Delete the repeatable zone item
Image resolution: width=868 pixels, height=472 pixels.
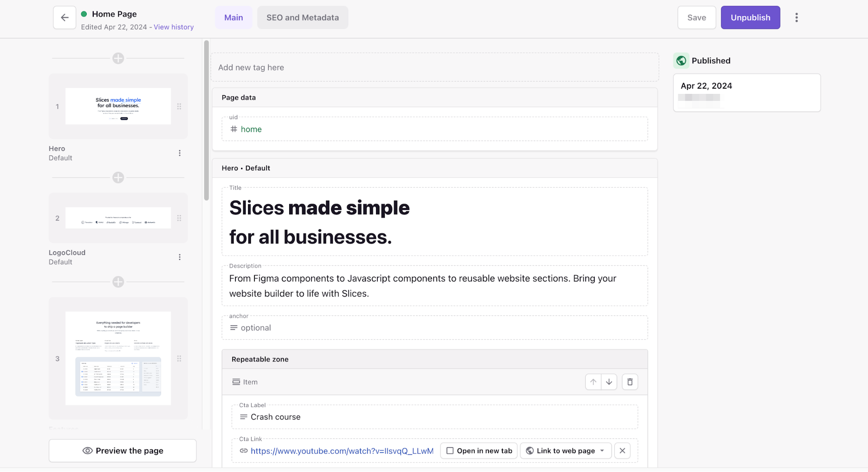[x=630, y=382]
